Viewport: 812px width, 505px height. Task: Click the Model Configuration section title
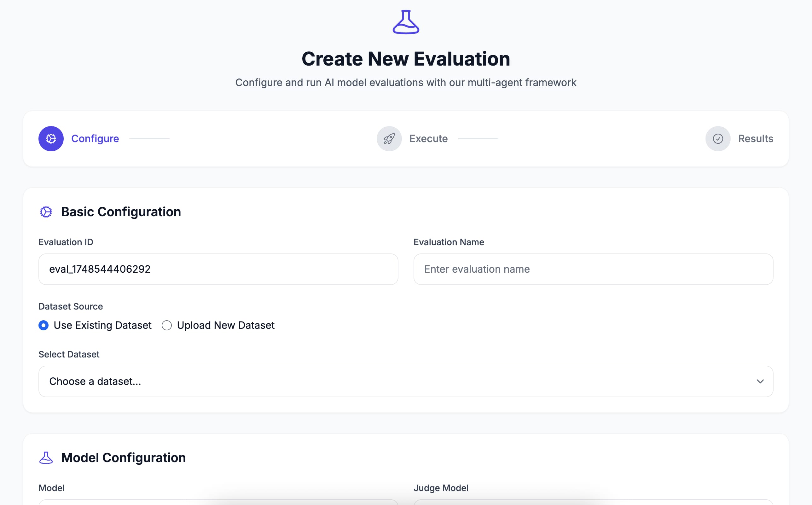click(123, 458)
